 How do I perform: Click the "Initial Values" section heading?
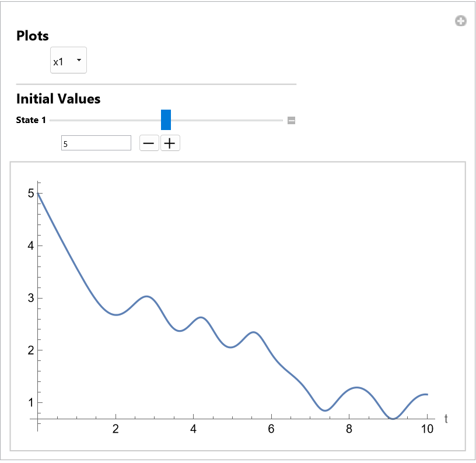(x=58, y=99)
